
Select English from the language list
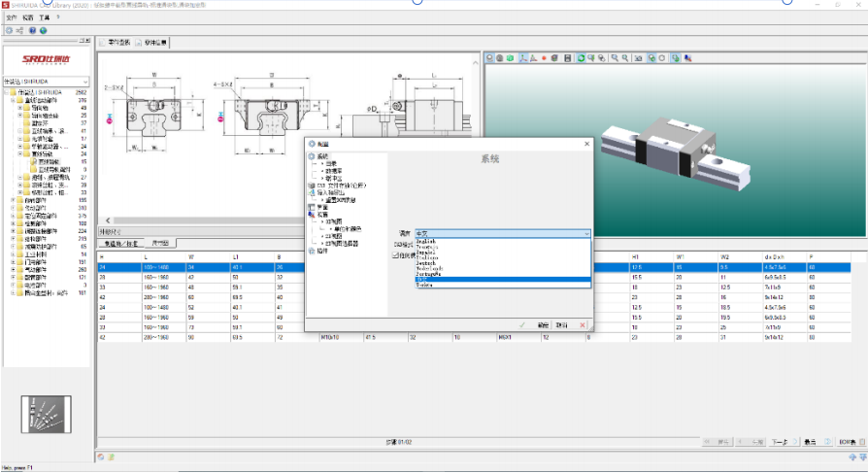coord(427,241)
